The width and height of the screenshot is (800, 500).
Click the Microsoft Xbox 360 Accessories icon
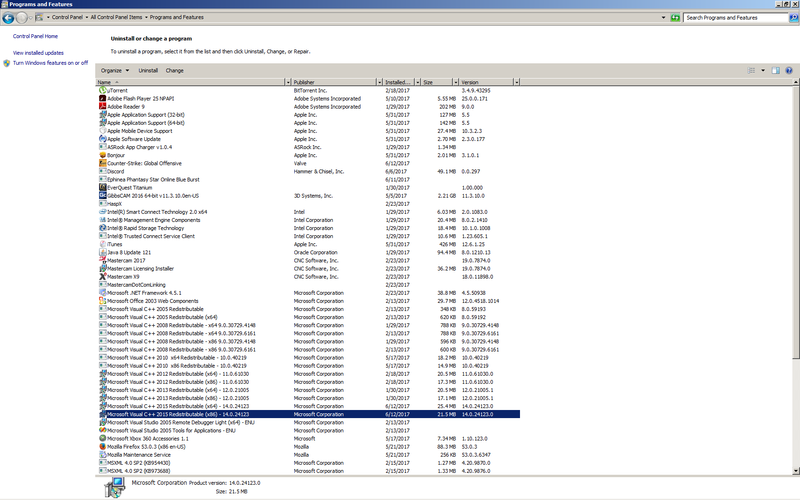click(x=103, y=438)
